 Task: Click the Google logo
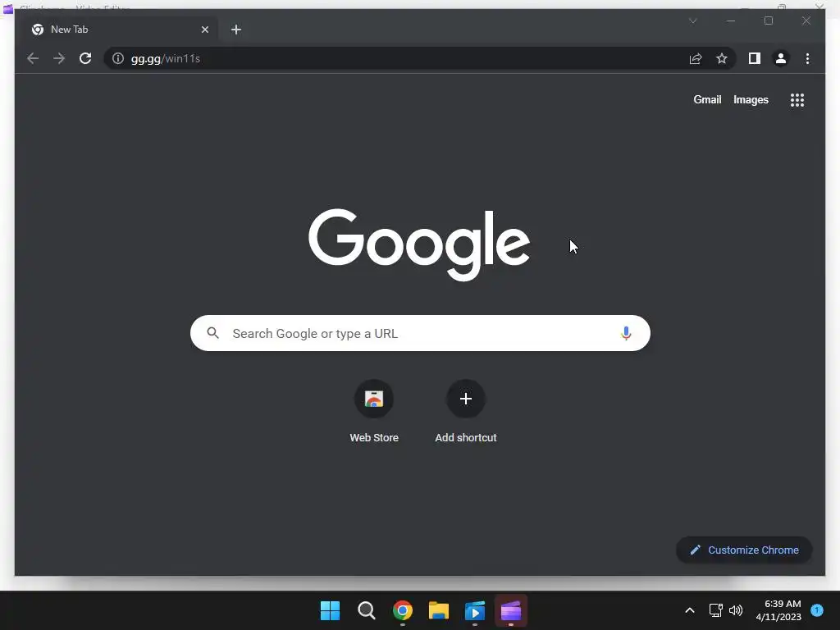click(419, 244)
